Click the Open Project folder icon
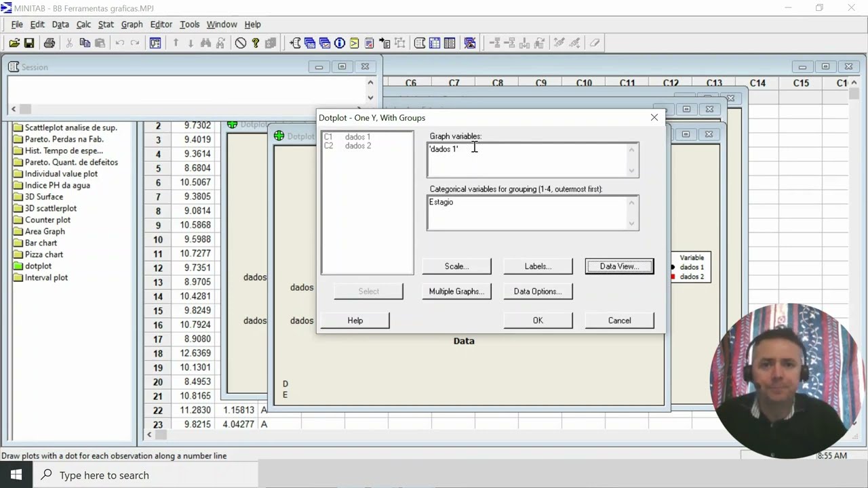This screenshot has height=488, width=868. (x=14, y=43)
